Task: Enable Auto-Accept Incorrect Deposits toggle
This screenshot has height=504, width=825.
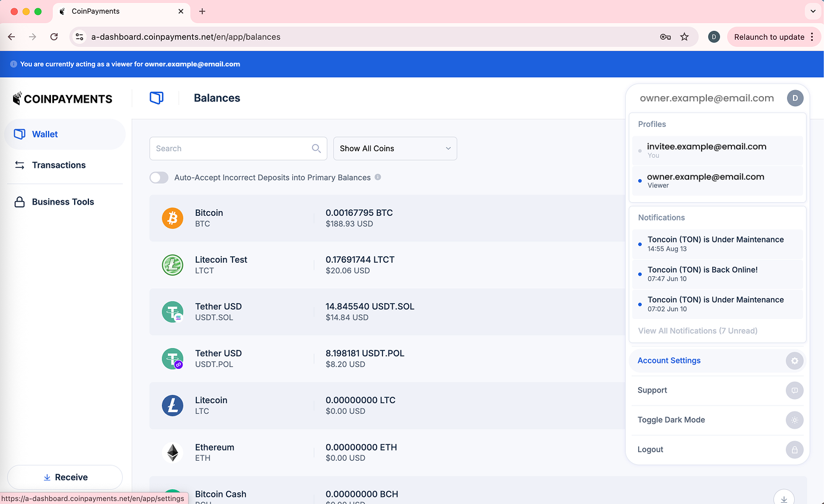Action: (159, 177)
